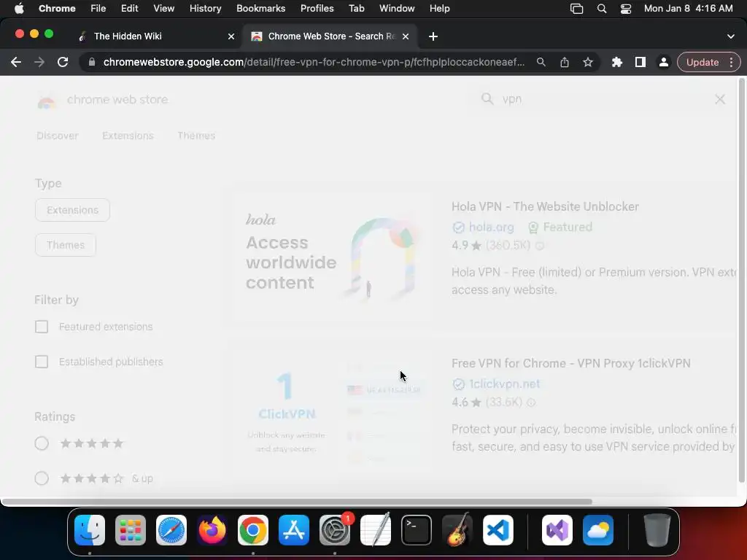
Task: Click the Update button
Action: pos(703,63)
